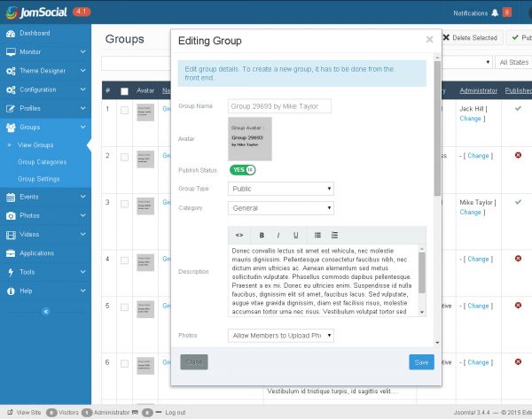
Task: Apply italic formatting in description editor
Action: tap(278, 236)
